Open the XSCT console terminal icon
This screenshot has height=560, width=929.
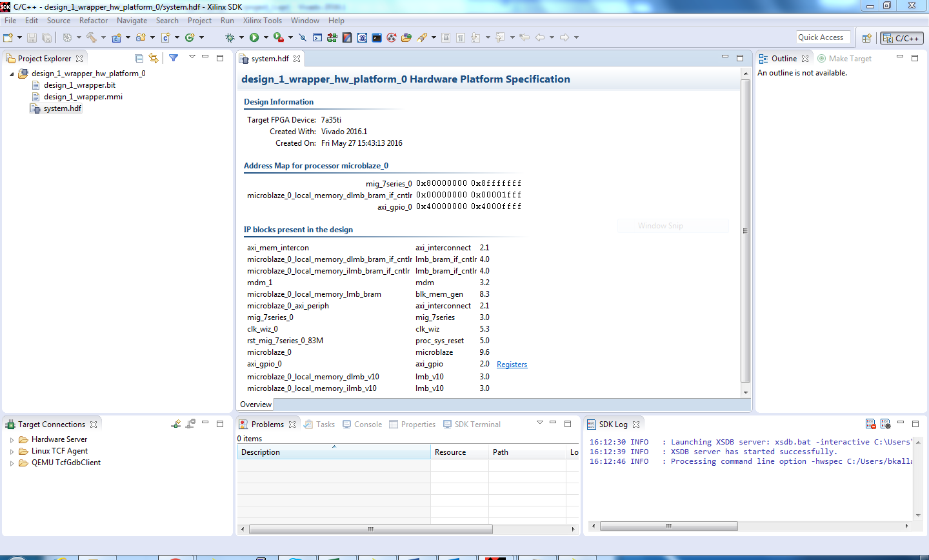(x=317, y=37)
